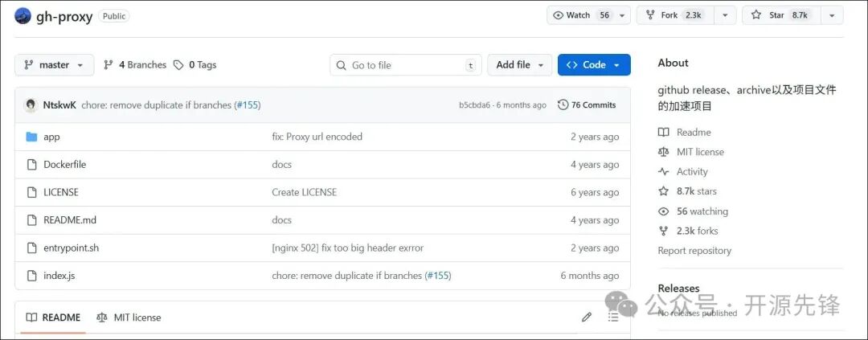Edit README with the pencil icon
The height and width of the screenshot is (340, 868).
coord(586,317)
